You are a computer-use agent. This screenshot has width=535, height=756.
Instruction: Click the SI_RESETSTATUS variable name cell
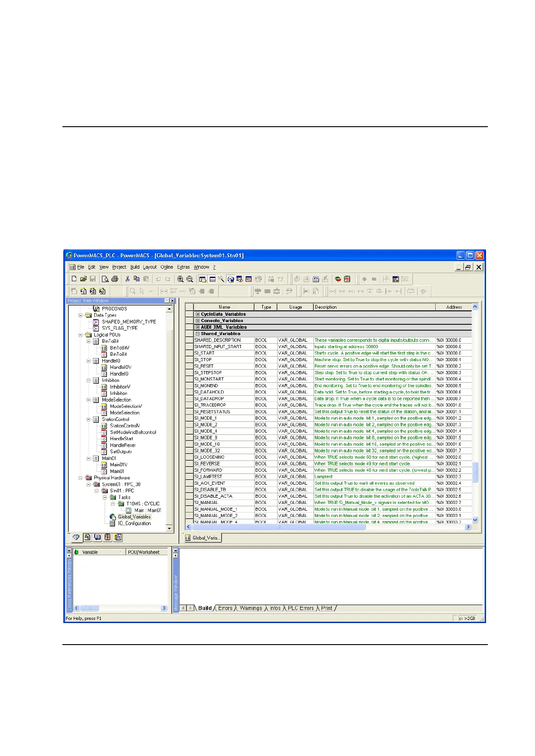(224, 411)
